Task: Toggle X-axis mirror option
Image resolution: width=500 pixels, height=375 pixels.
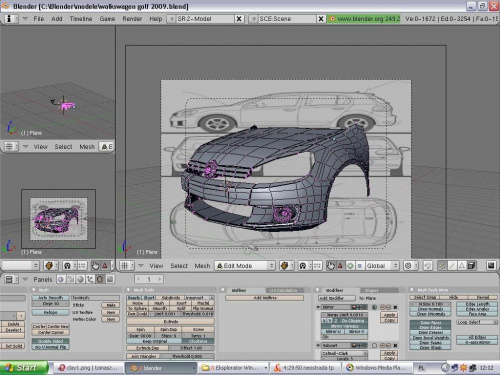Action: (x=477, y=342)
